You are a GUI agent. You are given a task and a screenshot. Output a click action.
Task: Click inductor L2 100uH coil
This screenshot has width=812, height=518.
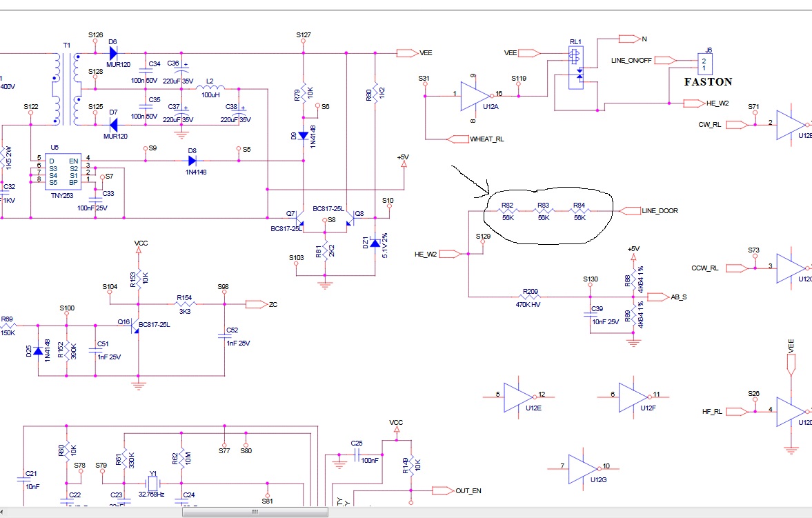click(x=210, y=88)
